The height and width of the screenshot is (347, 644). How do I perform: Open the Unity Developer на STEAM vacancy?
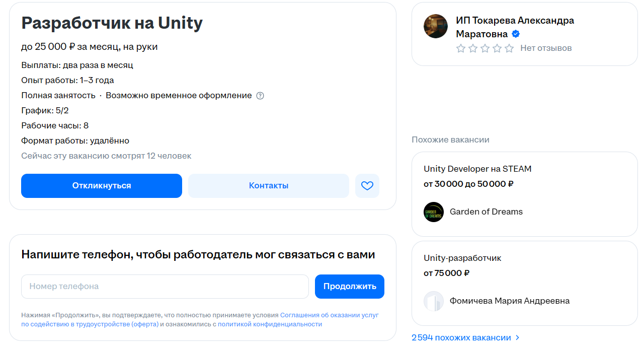(x=477, y=169)
